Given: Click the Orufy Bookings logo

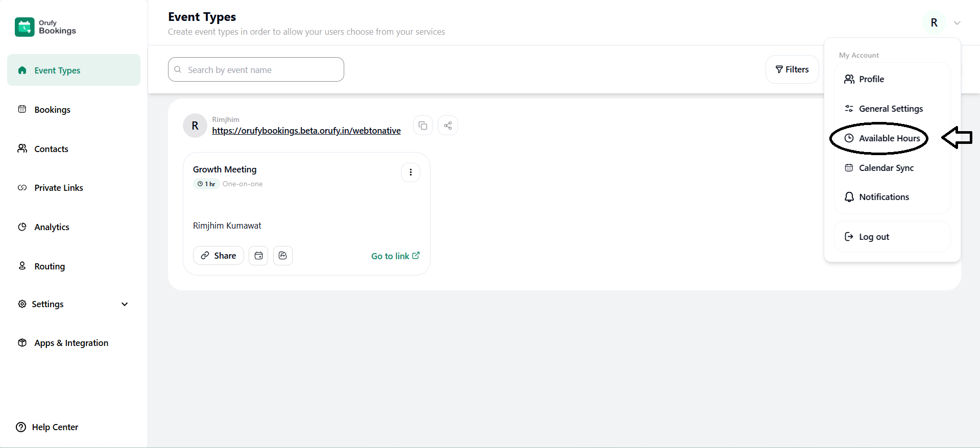Looking at the screenshot, I should (x=45, y=27).
